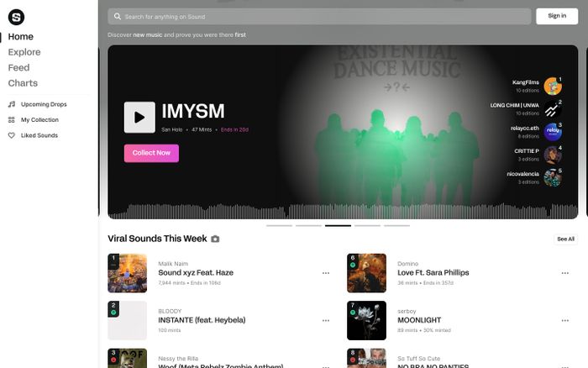Open KangFilms collector avatar
Viewport: 588px width, 368px height.
tap(552, 86)
